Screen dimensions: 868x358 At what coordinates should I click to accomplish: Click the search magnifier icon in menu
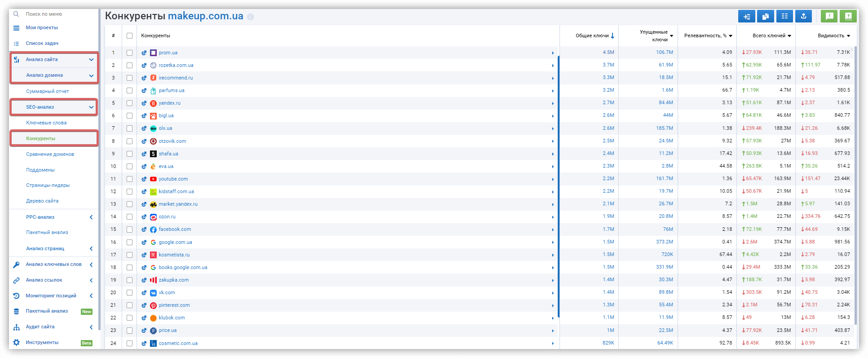[16, 14]
